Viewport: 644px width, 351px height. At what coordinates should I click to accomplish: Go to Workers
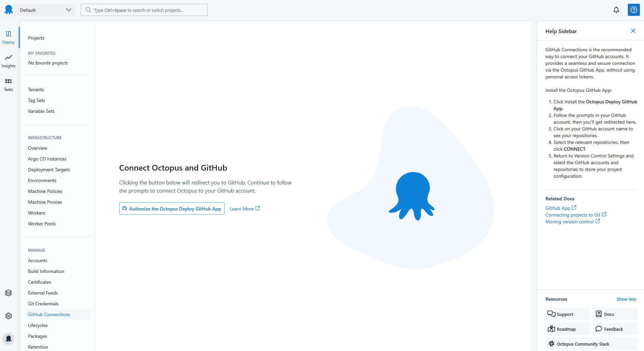[36, 213]
